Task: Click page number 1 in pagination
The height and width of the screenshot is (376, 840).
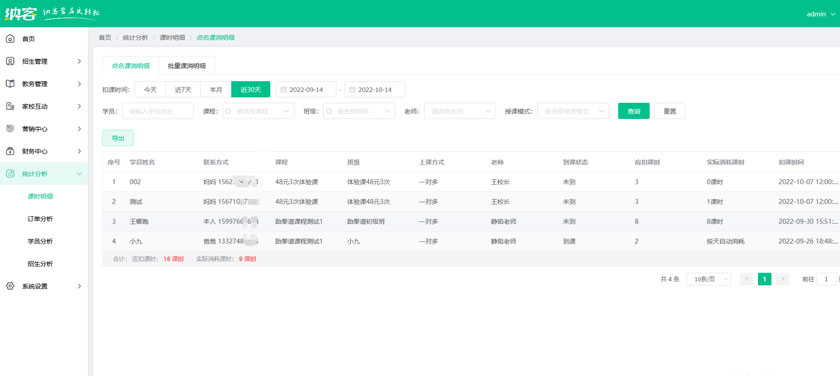Action: pos(764,279)
